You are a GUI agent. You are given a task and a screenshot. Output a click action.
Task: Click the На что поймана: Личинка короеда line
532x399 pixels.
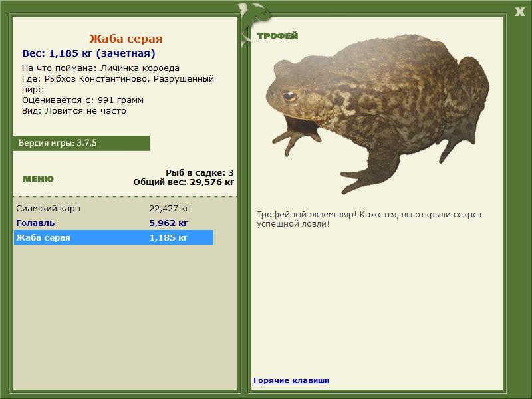click(100, 68)
